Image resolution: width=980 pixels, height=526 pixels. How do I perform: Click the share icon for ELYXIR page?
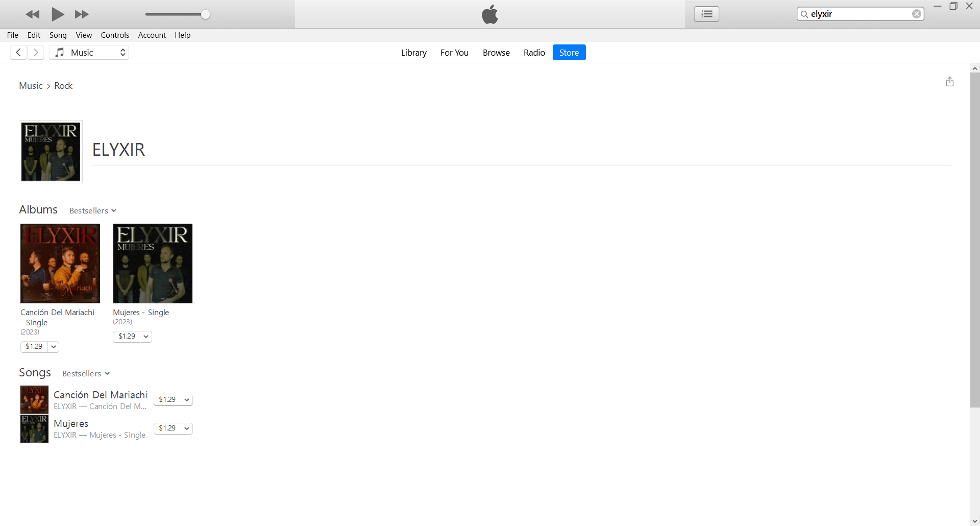point(949,82)
